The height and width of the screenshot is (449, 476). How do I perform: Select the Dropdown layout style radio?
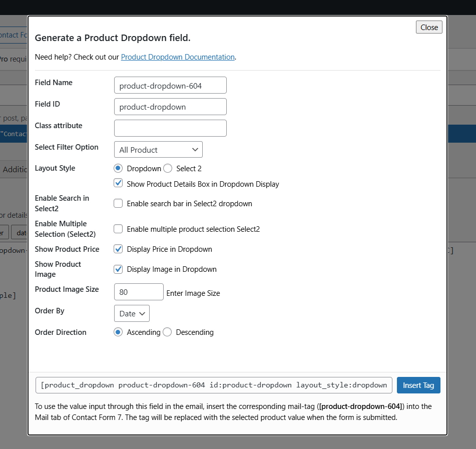tap(118, 168)
